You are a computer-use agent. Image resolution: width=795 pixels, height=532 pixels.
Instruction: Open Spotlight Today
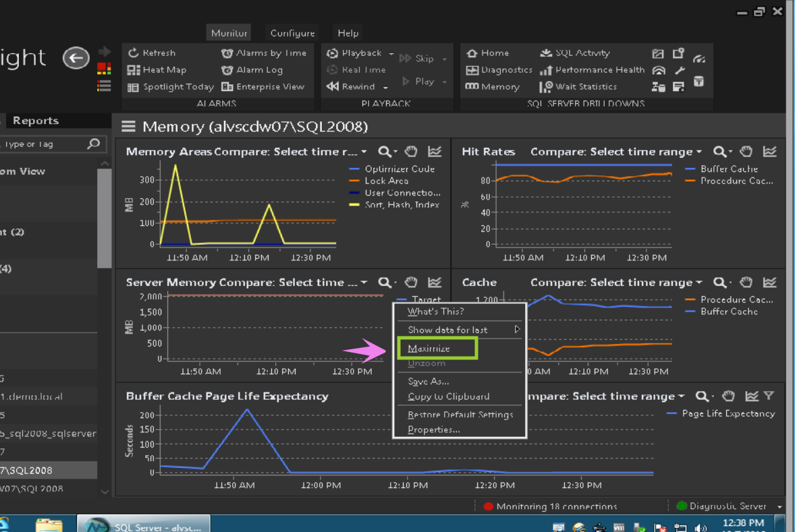[170, 86]
